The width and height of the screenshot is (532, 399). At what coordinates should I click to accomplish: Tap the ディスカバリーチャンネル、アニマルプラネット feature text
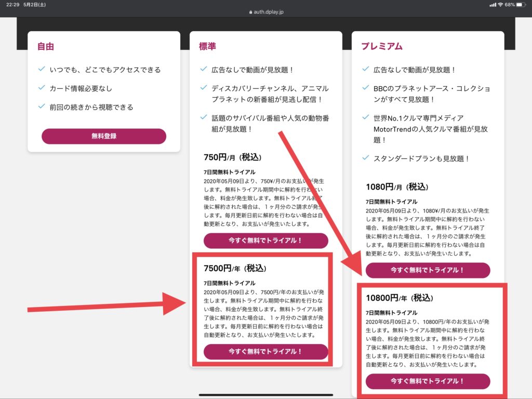coord(270,94)
